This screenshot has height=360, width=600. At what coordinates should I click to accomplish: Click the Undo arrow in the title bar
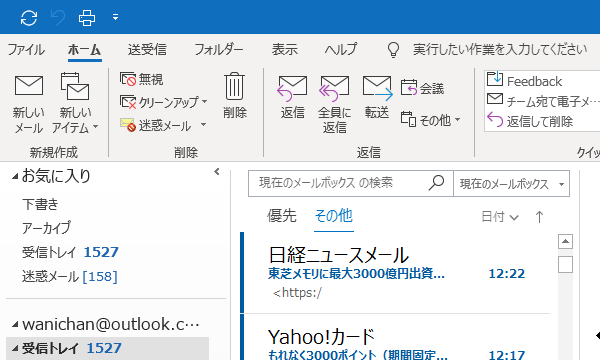[58, 18]
